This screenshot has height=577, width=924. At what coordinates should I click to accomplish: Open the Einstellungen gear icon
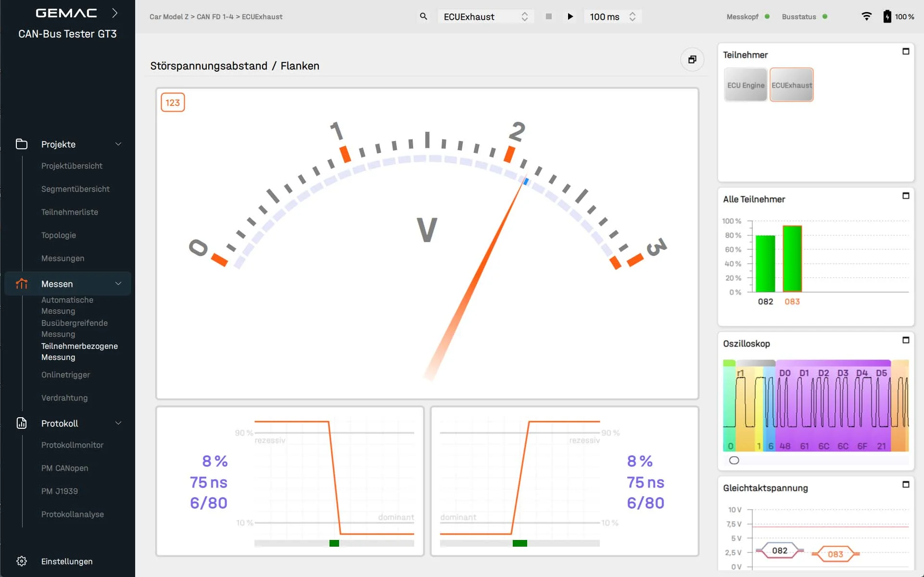coord(22,561)
